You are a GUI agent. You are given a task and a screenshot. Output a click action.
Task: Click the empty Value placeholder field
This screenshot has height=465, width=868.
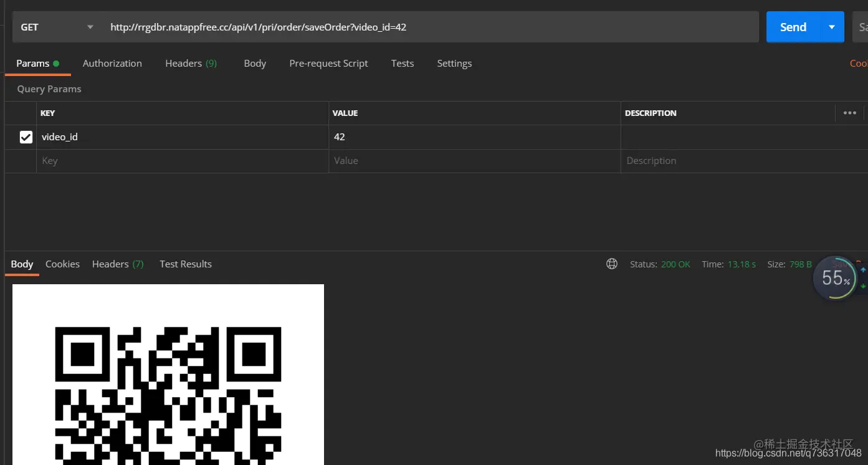475,161
